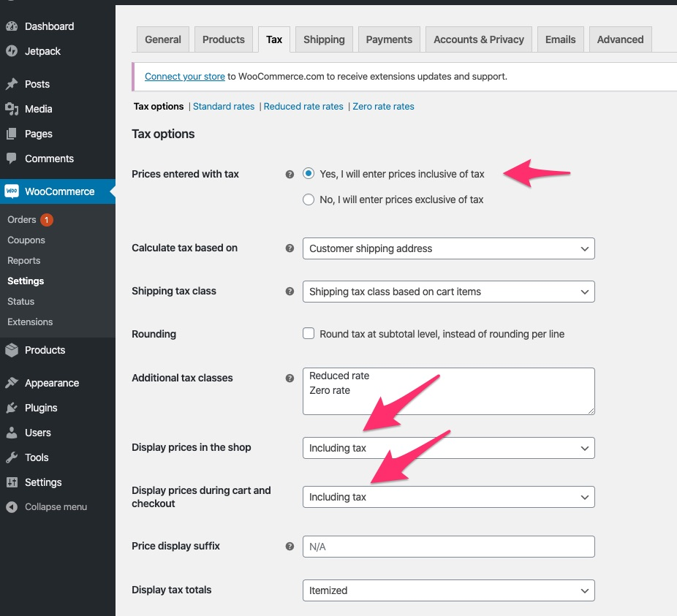Click the Pages document icon

pos(12,134)
